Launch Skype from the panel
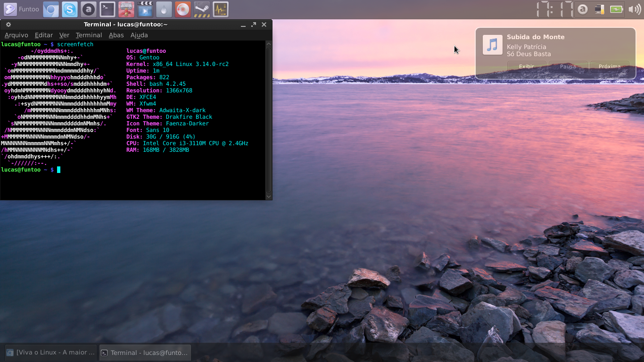This screenshot has width=644, height=362. click(x=70, y=9)
